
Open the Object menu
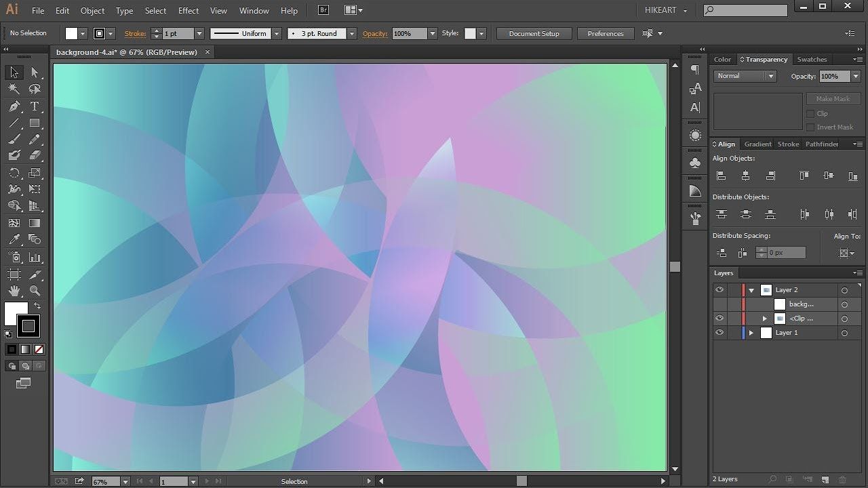[93, 11]
